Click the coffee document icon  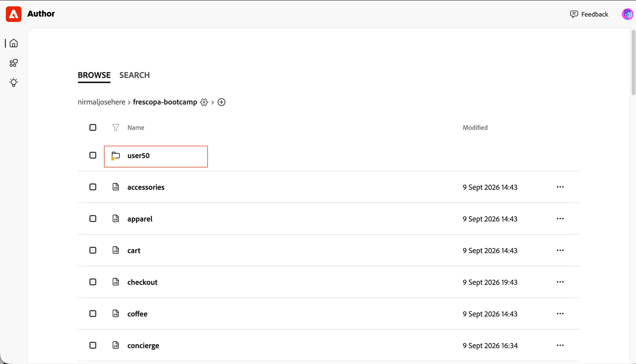click(x=116, y=314)
